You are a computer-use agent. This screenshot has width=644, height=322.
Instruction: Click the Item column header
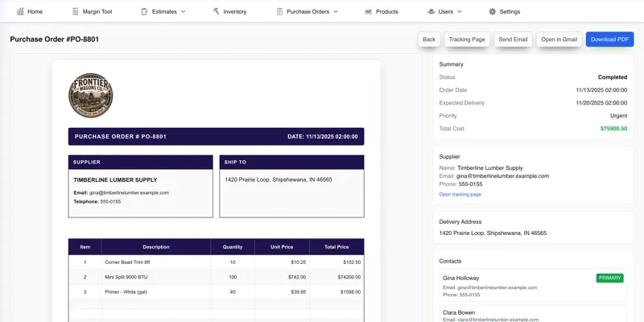click(85, 247)
